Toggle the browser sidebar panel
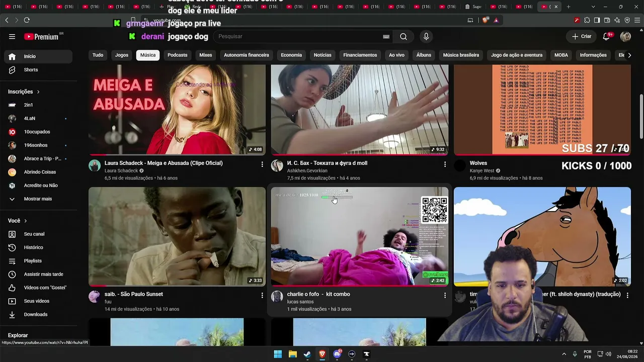 click(597, 20)
